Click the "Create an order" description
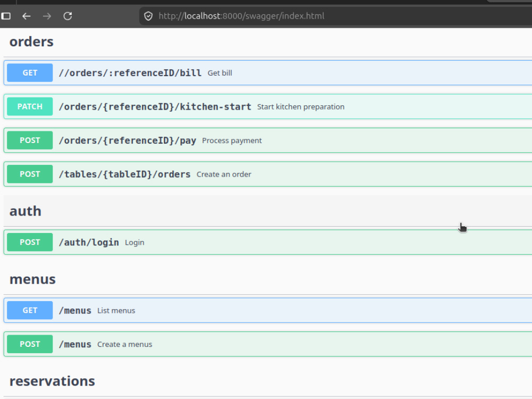Screen dimensions: 532x399 224,174
